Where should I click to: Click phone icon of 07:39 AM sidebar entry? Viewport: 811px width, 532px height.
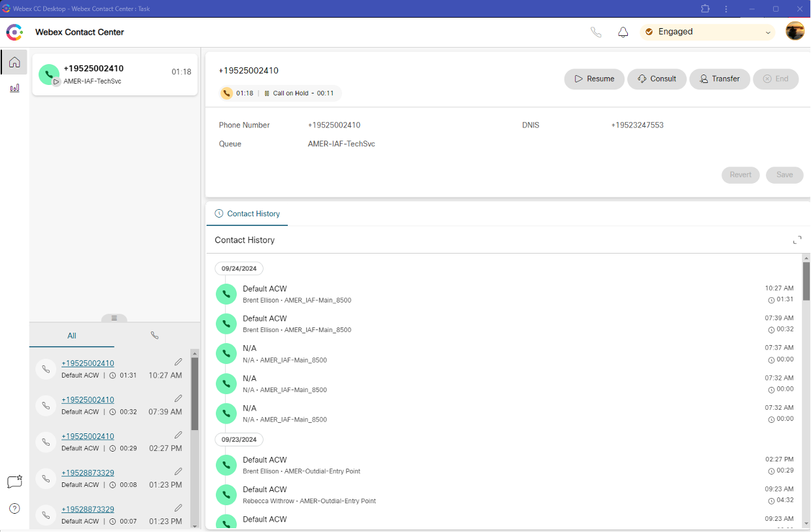tap(46, 406)
